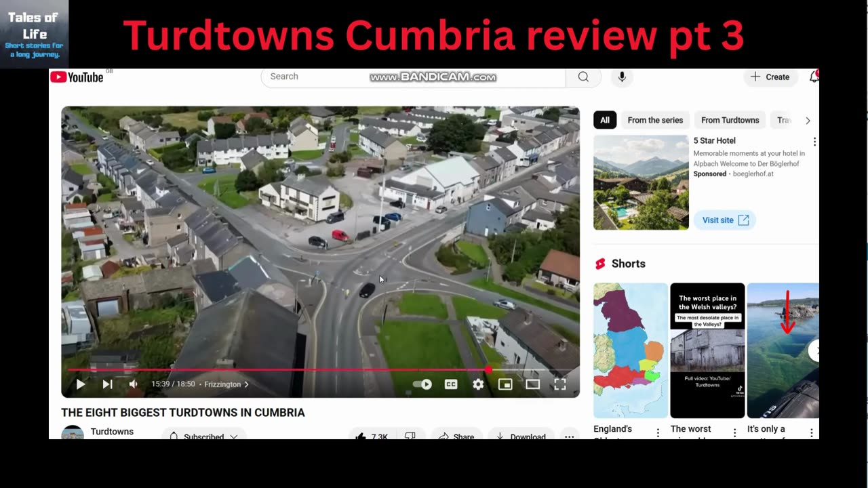Toggle the autoplay switch

pos(422,384)
